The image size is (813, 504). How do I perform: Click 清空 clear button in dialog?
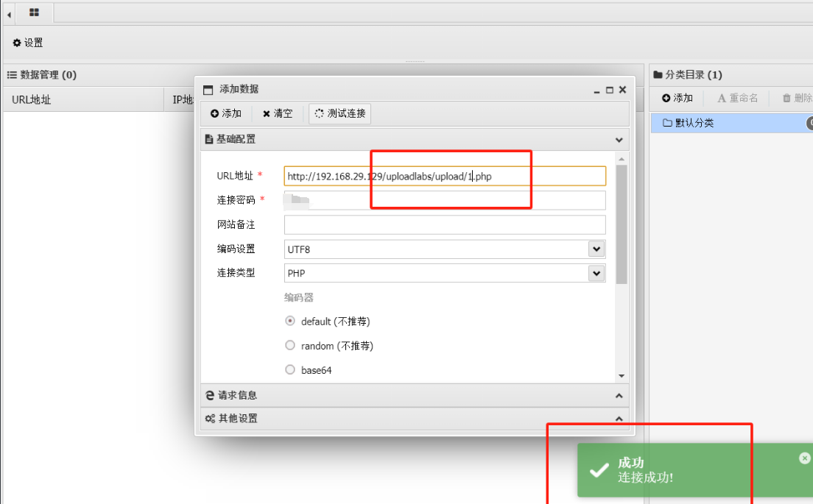tap(278, 113)
